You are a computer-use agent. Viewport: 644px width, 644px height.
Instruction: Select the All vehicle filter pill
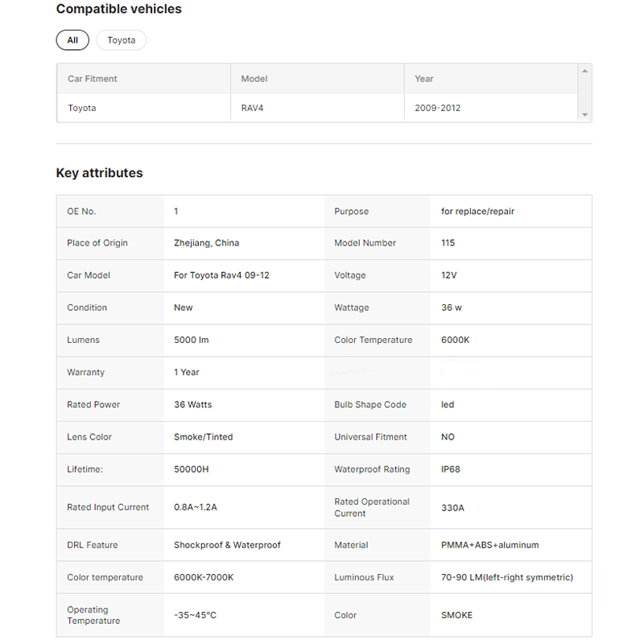[72, 40]
